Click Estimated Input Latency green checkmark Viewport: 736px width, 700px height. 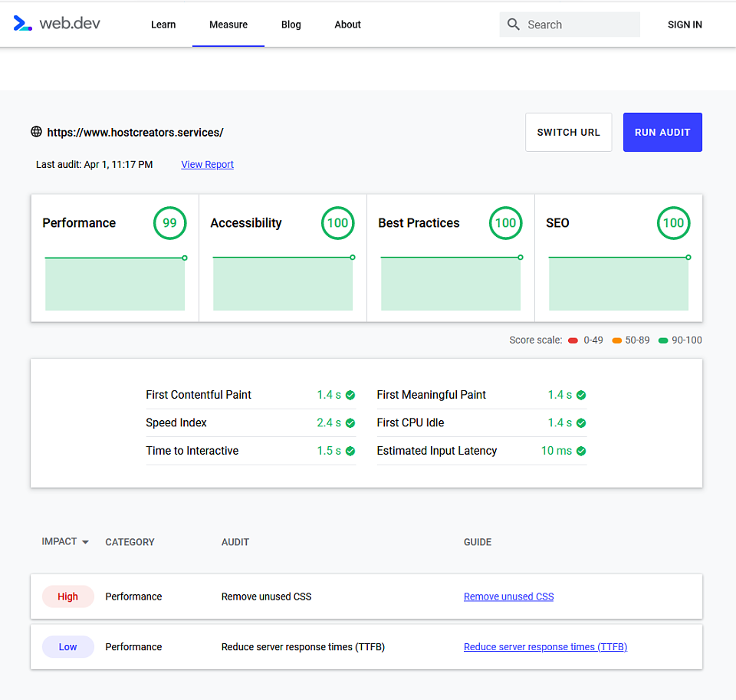(x=581, y=451)
